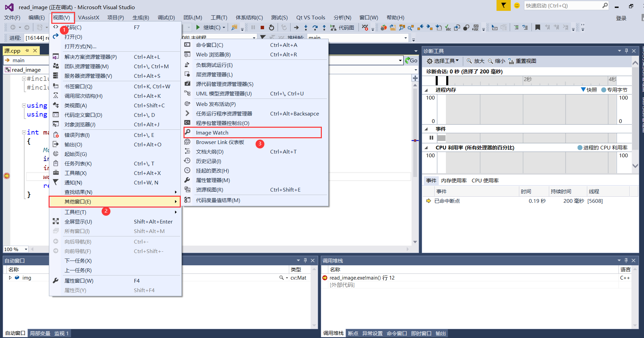The height and width of the screenshot is (338, 644).
Task: Pin the 诊断工具 panel with pushpin icon
Action: 626,51
